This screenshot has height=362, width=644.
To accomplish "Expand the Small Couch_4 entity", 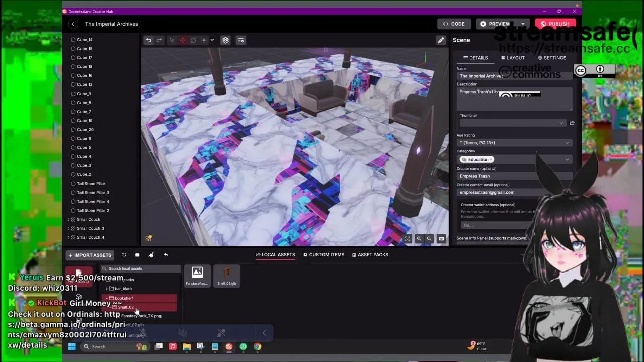I will click(x=69, y=238).
